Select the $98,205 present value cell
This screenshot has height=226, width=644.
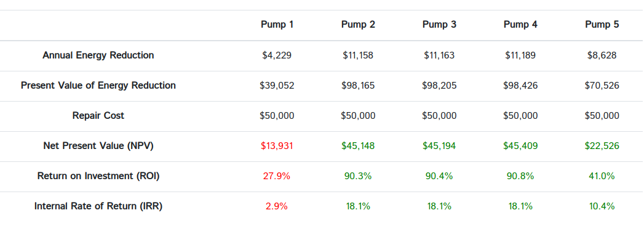pos(439,86)
